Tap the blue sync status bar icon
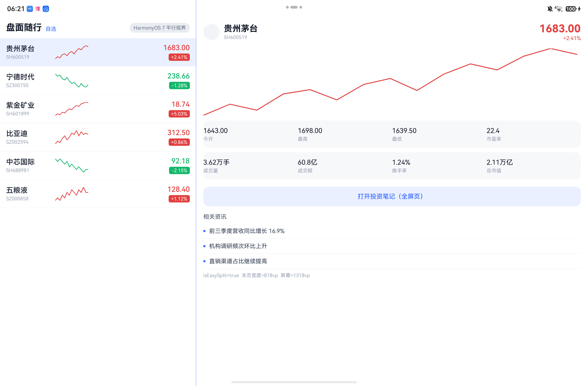The width and height of the screenshot is (588, 386). point(46,9)
